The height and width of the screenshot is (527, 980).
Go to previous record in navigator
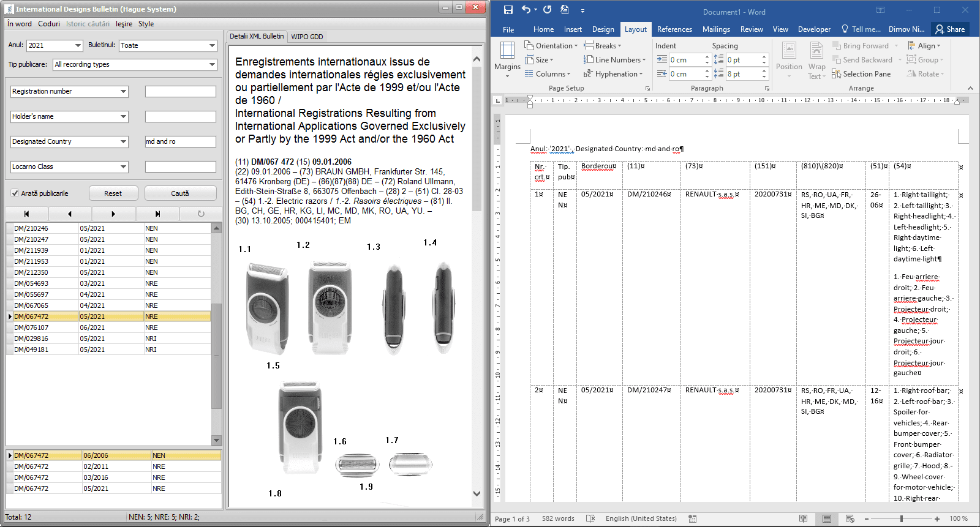point(70,214)
